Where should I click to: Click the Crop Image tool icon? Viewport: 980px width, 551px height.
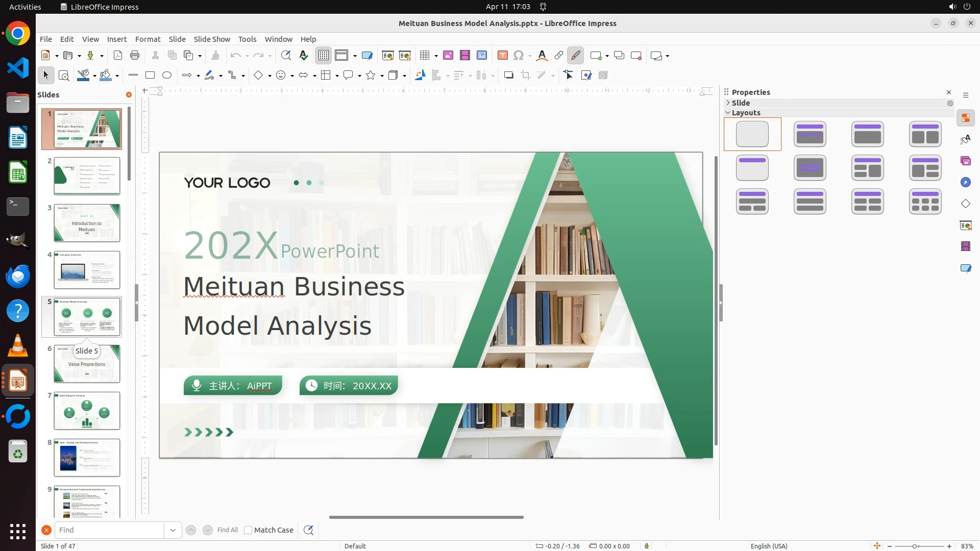point(525,76)
